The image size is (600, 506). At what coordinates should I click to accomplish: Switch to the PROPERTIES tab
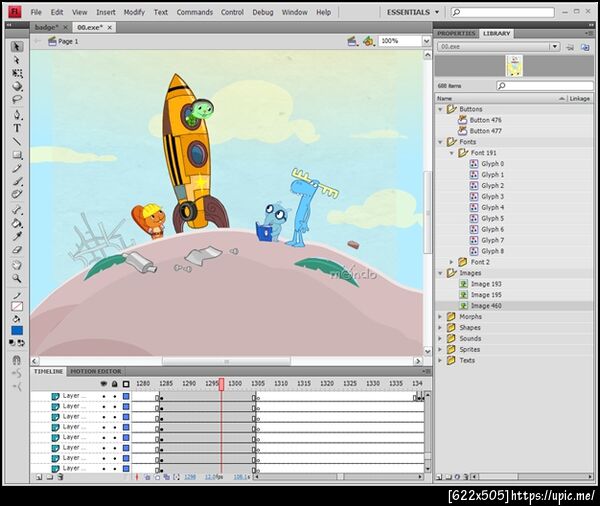[456, 34]
